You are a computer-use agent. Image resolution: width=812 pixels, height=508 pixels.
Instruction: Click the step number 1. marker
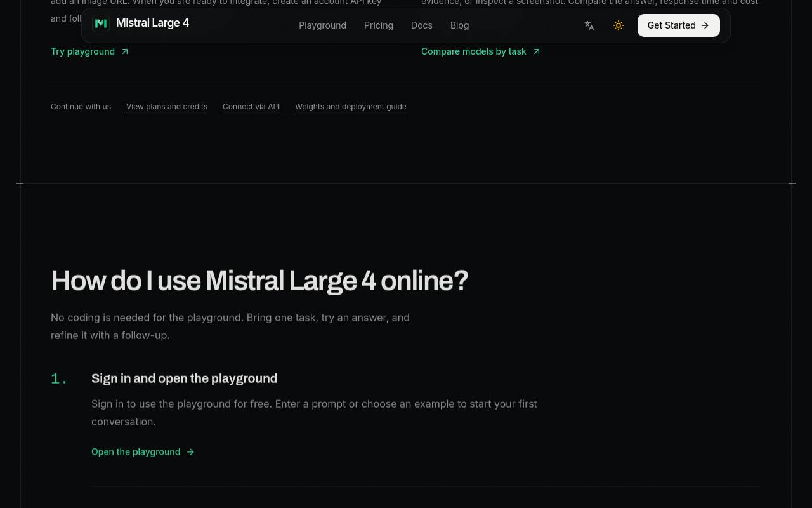point(59,379)
